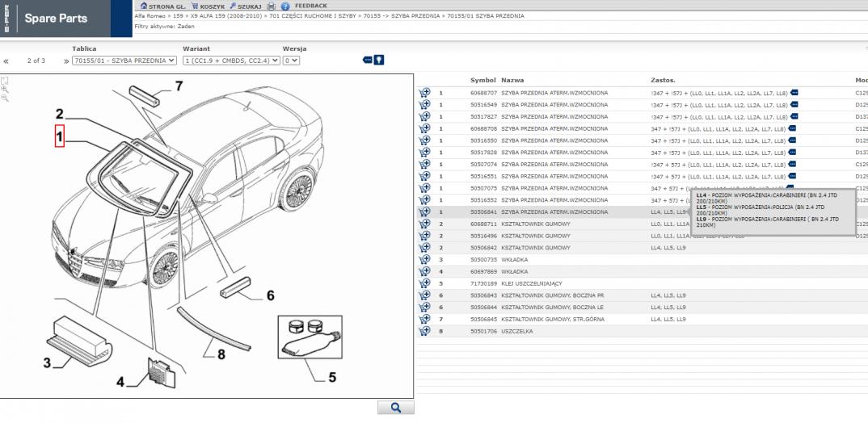Select callout number 3 on the diagram
Screen dimensions: 868x423
48,363
